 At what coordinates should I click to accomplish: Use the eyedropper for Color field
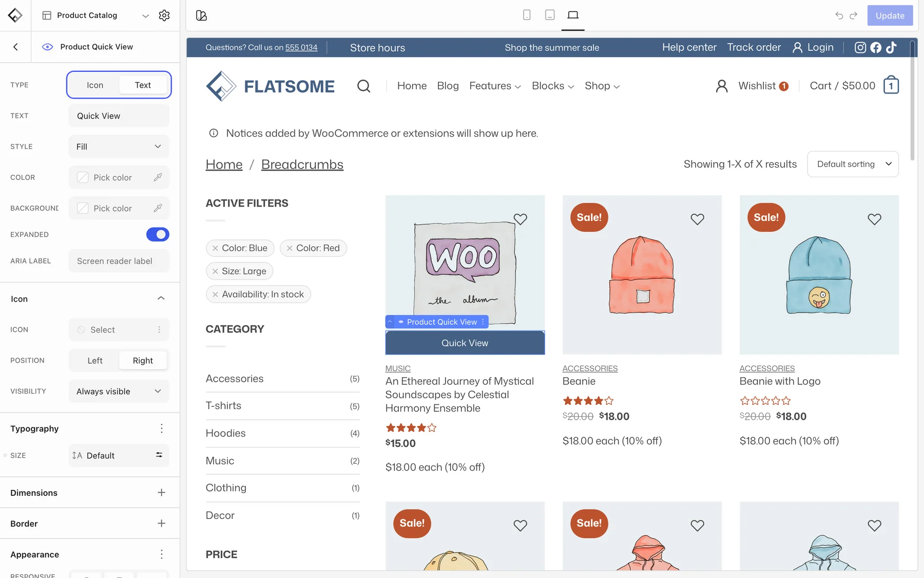(x=158, y=177)
